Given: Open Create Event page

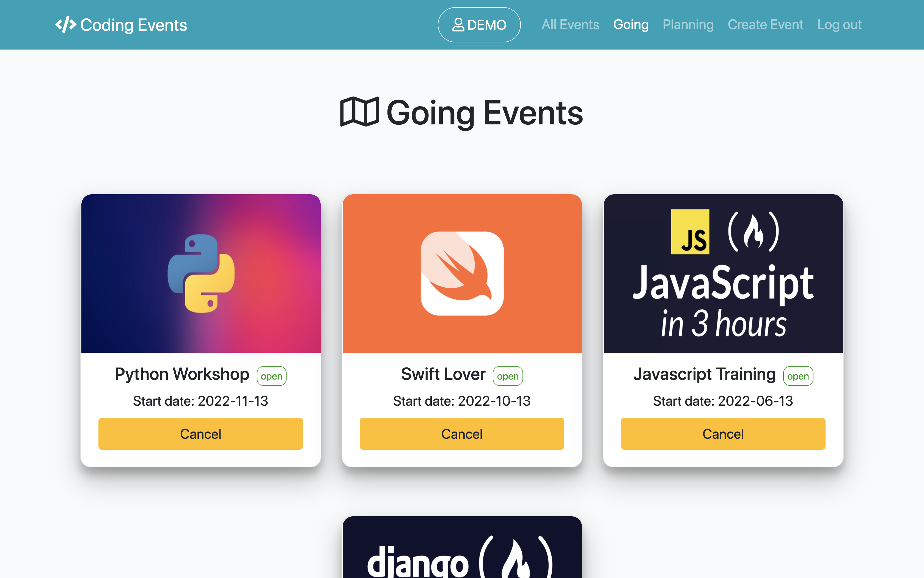Looking at the screenshot, I should coord(766,25).
